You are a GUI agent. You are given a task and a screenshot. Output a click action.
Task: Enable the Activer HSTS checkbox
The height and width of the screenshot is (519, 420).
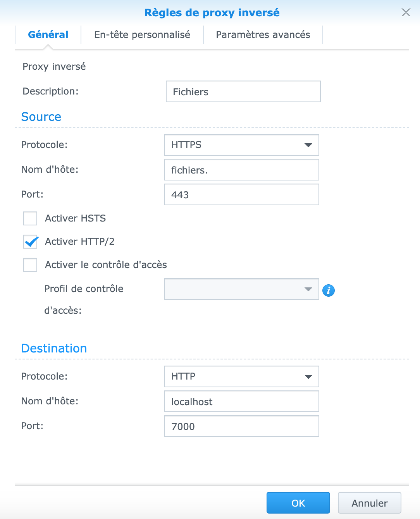tap(30, 218)
